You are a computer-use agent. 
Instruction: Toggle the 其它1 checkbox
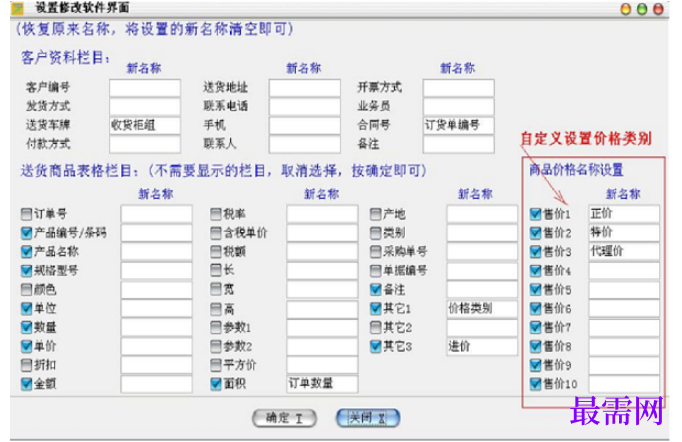coord(375,308)
